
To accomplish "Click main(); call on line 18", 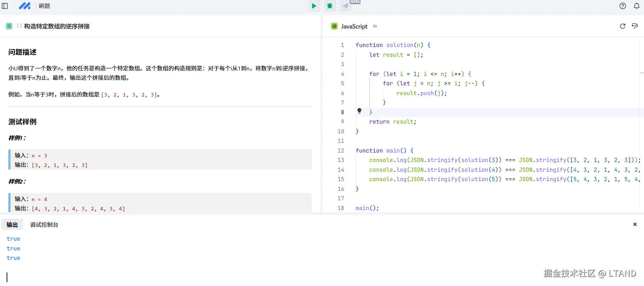I will coord(367,208).
